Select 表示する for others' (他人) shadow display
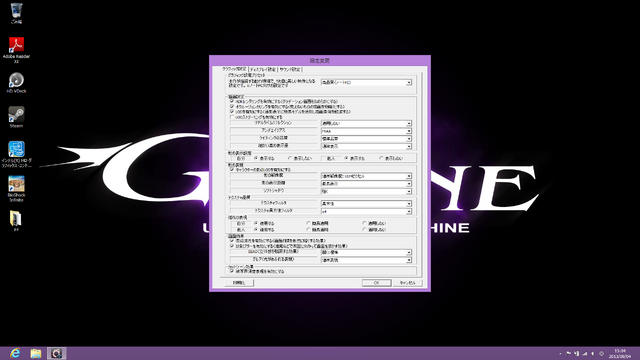The width and height of the screenshot is (640, 360). pyautogui.click(x=355, y=158)
